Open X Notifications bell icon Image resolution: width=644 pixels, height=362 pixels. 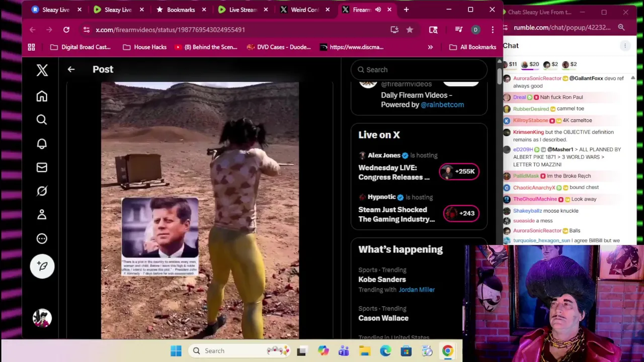(42, 144)
